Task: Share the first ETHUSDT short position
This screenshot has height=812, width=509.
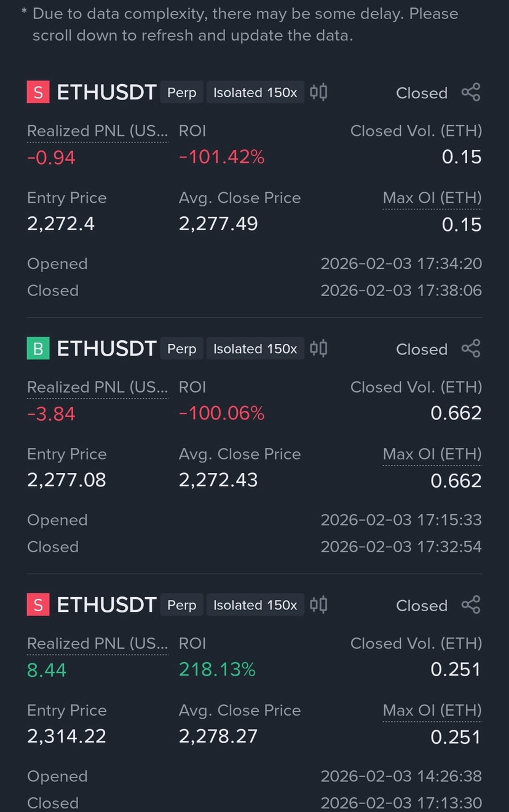Action: pos(471,93)
